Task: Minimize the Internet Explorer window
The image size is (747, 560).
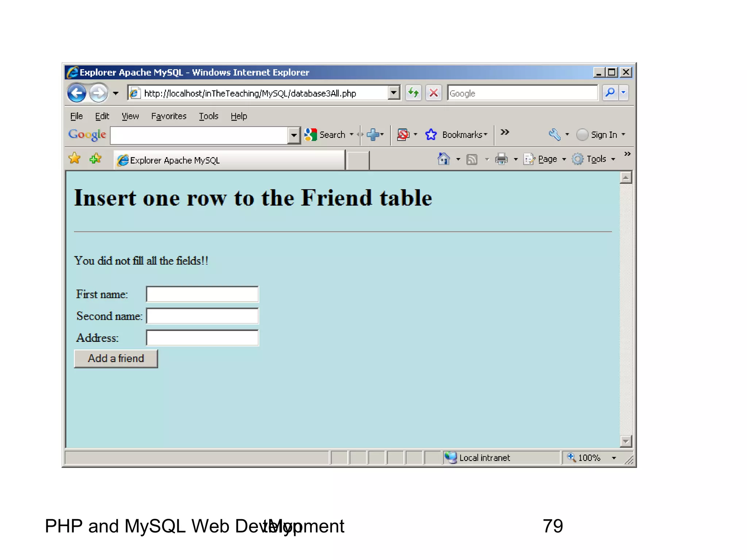Action: coord(599,72)
